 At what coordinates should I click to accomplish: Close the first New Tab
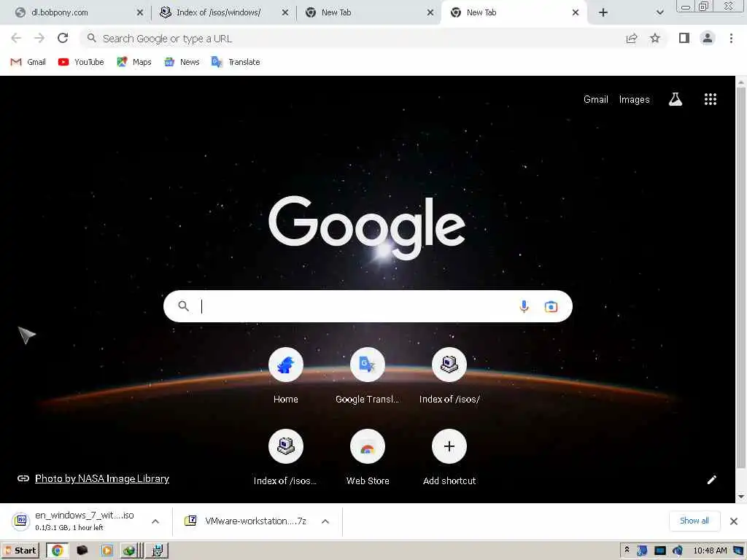(x=430, y=12)
